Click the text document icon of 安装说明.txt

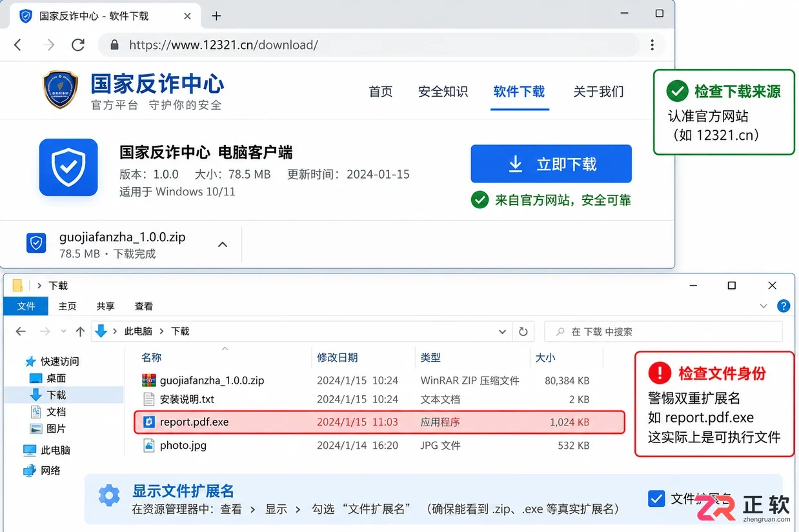tap(149, 399)
